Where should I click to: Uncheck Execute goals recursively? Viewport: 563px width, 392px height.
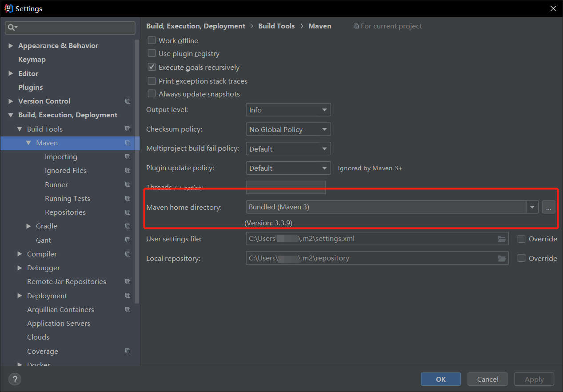click(152, 67)
